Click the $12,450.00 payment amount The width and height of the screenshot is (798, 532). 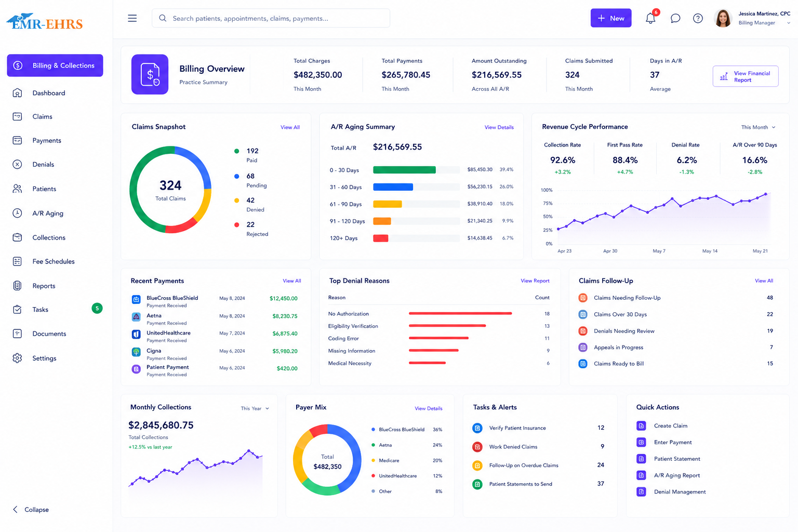(x=284, y=299)
